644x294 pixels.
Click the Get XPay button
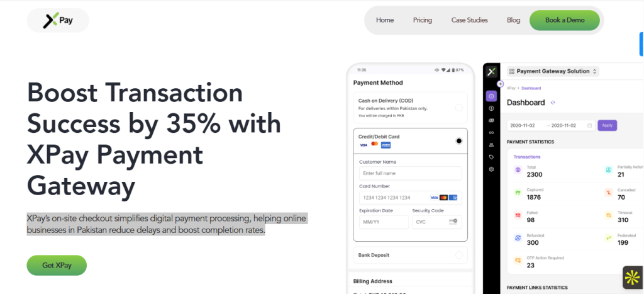click(57, 265)
